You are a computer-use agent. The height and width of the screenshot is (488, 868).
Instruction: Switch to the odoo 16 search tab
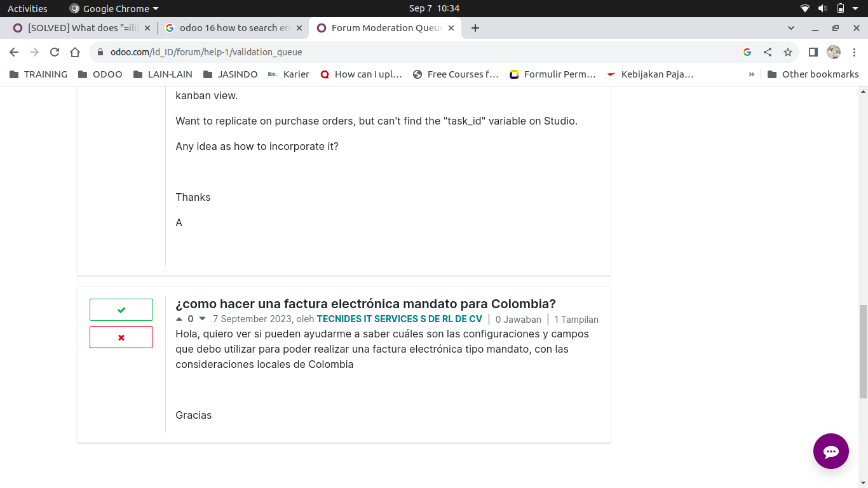[229, 28]
